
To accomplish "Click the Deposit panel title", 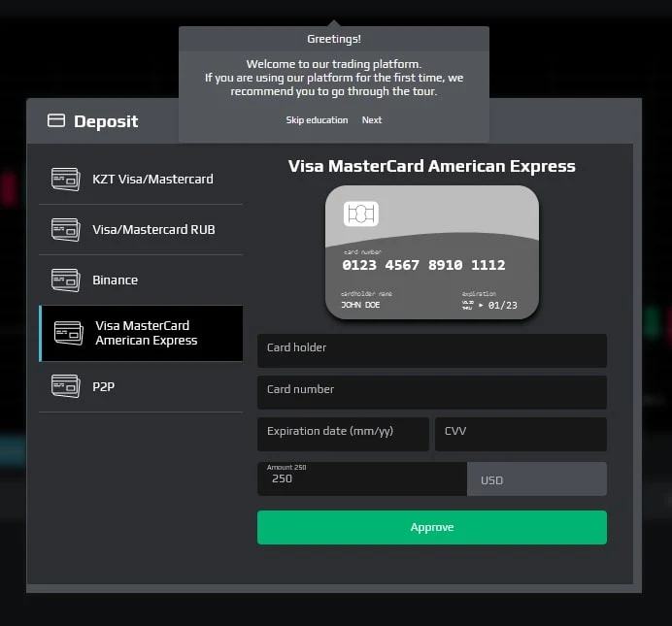I will (106, 121).
